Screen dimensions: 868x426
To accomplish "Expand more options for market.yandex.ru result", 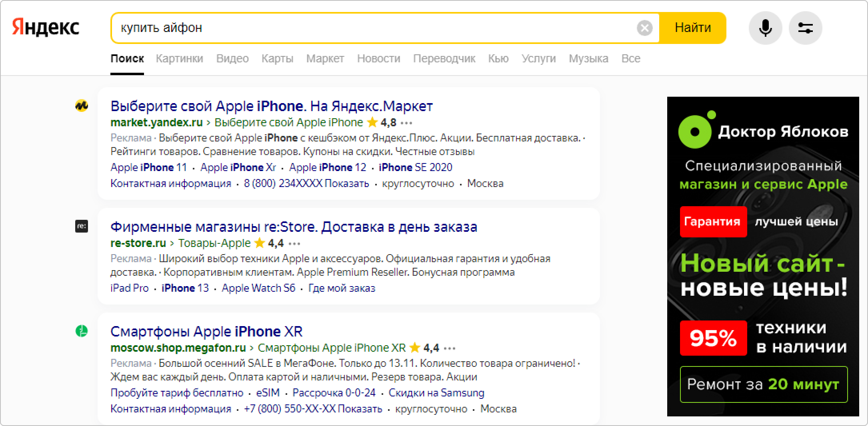I will click(406, 123).
